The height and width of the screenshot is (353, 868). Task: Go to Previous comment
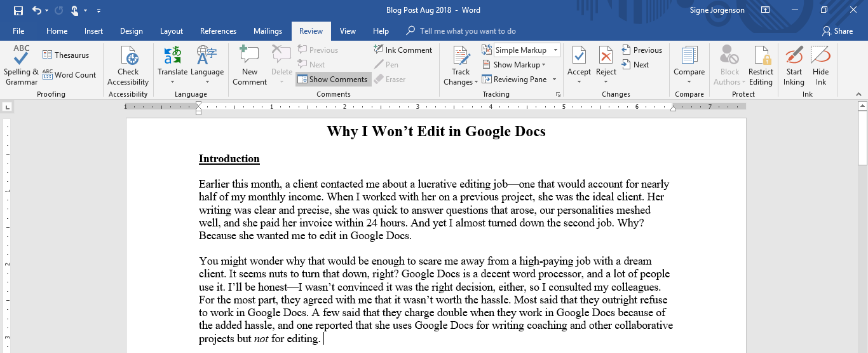(x=318, y=50)
